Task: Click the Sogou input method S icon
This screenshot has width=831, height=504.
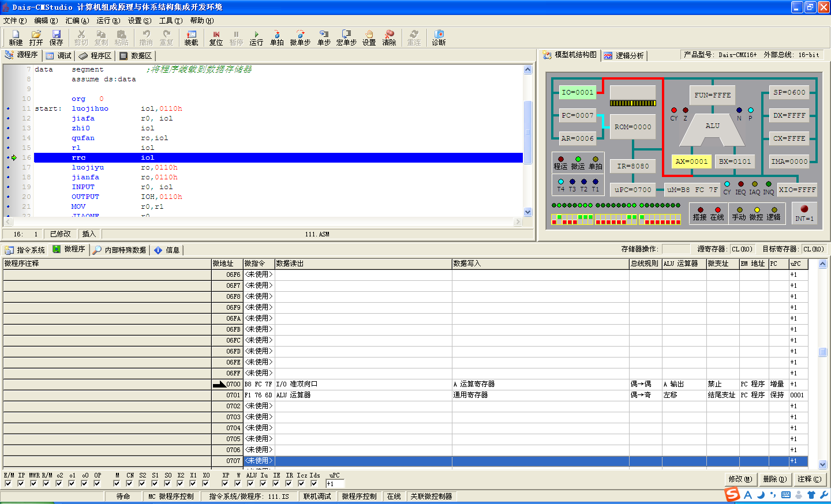Action: (x=732, y=494)
